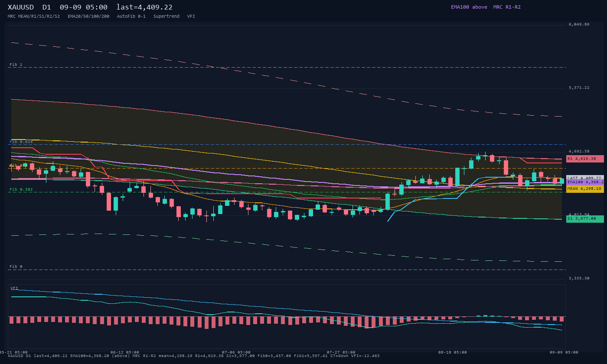This screenshot has width=607, height=364.
Task: Click the 09-09 05:00 timestamp in the title
Action: 84,7
